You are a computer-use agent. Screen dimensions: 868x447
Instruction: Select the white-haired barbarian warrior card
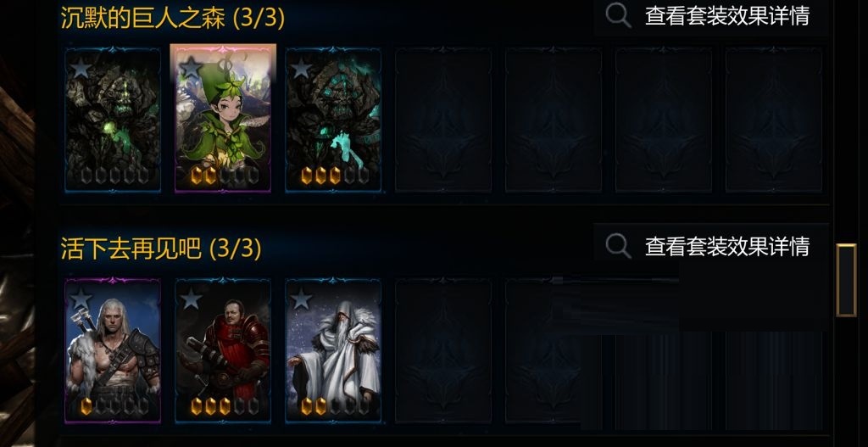pos(113,350)
